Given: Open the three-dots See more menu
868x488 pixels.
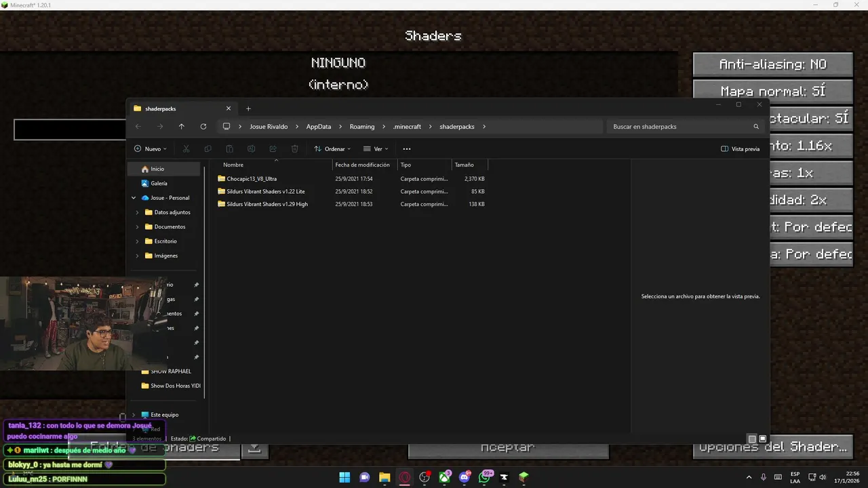Looking at the screenshot, I should click(x=407, y=148).
